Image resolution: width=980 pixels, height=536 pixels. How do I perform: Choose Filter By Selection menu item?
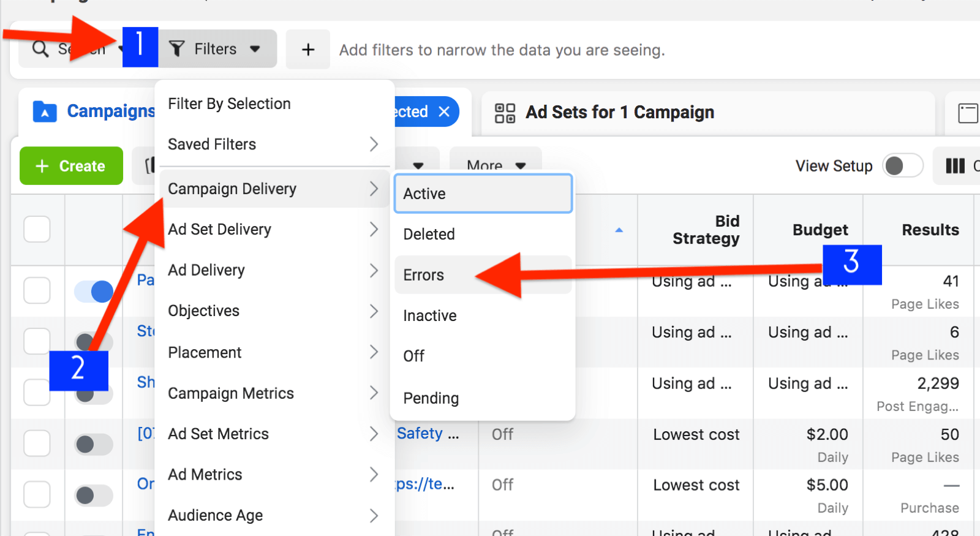pos(229,104)
